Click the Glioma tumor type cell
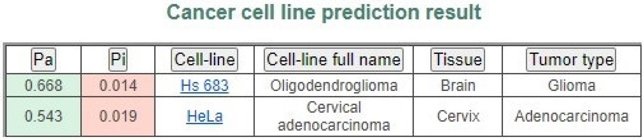 [572, 85]
